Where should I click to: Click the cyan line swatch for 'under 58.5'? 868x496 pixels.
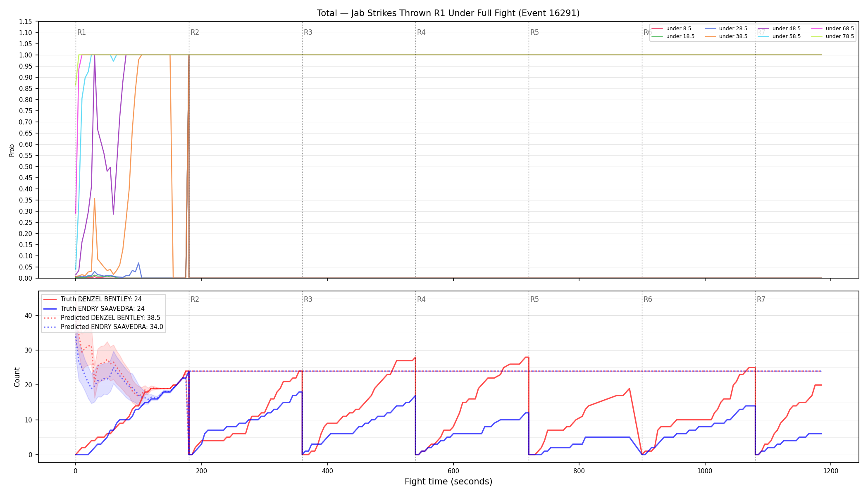[x=763, y=36]
